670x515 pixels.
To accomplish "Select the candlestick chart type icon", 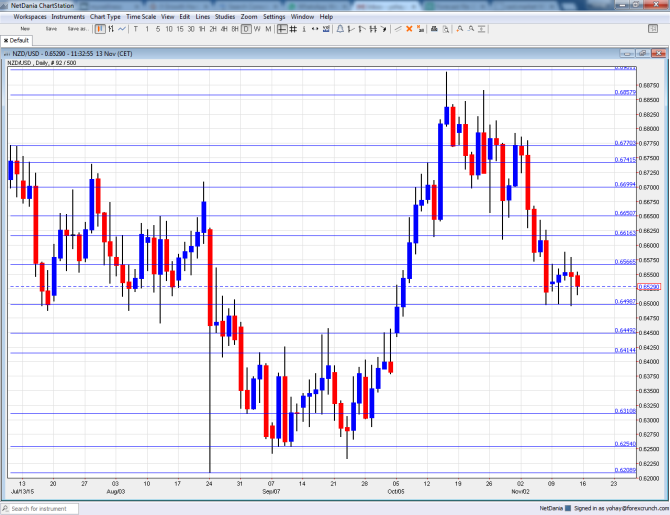I will point(100,29).
